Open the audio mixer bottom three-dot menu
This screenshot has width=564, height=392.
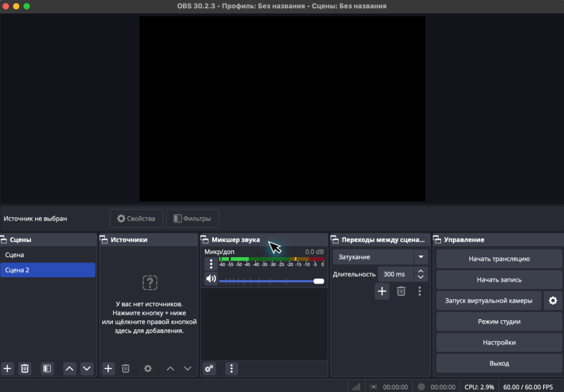232,368
